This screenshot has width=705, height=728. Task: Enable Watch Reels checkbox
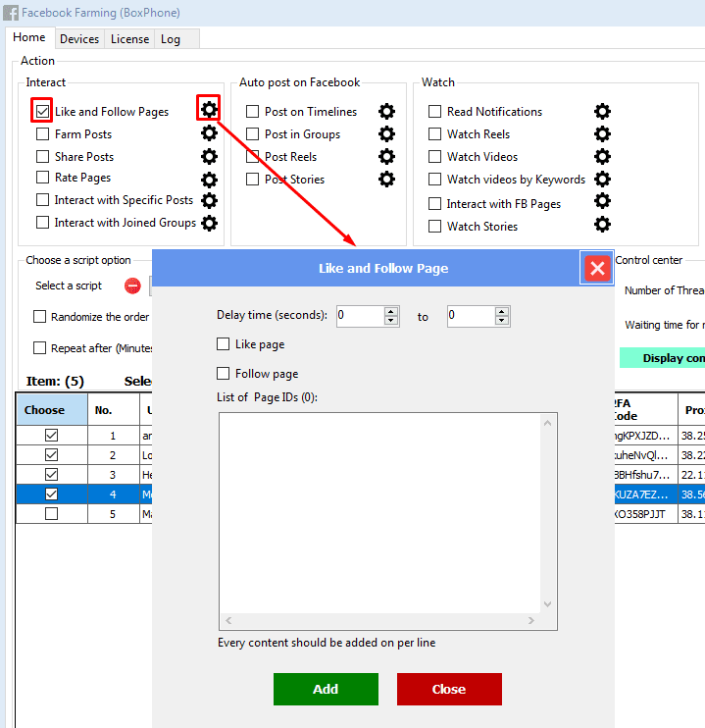click(x=434, y=134)
